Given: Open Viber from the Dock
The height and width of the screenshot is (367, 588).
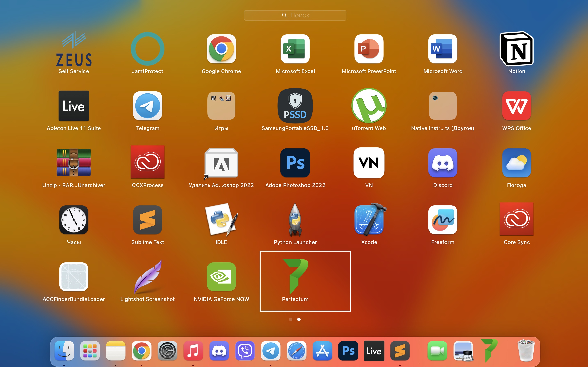Looking at the screenshot, I should click(245, 351).
